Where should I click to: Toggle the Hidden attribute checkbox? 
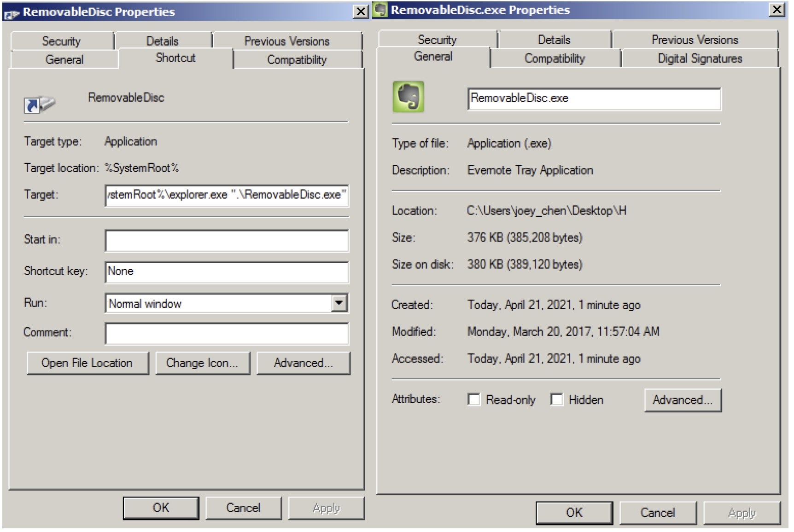point(556,399)
